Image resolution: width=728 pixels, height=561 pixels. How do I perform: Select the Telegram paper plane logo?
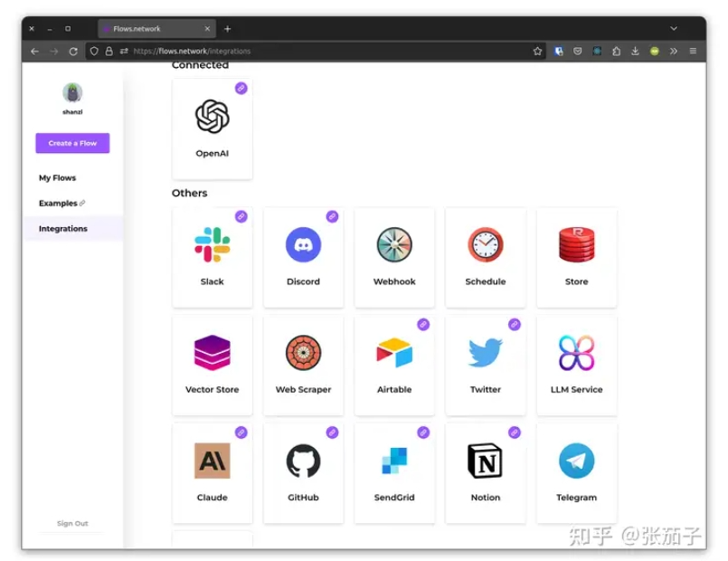pos(577,461)
